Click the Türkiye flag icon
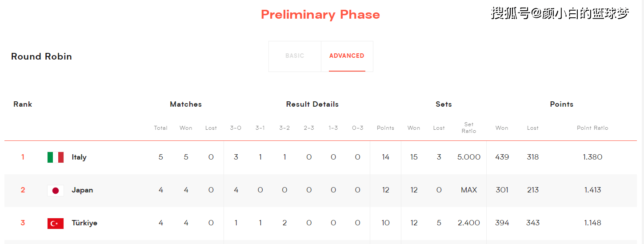 point(56,223)
